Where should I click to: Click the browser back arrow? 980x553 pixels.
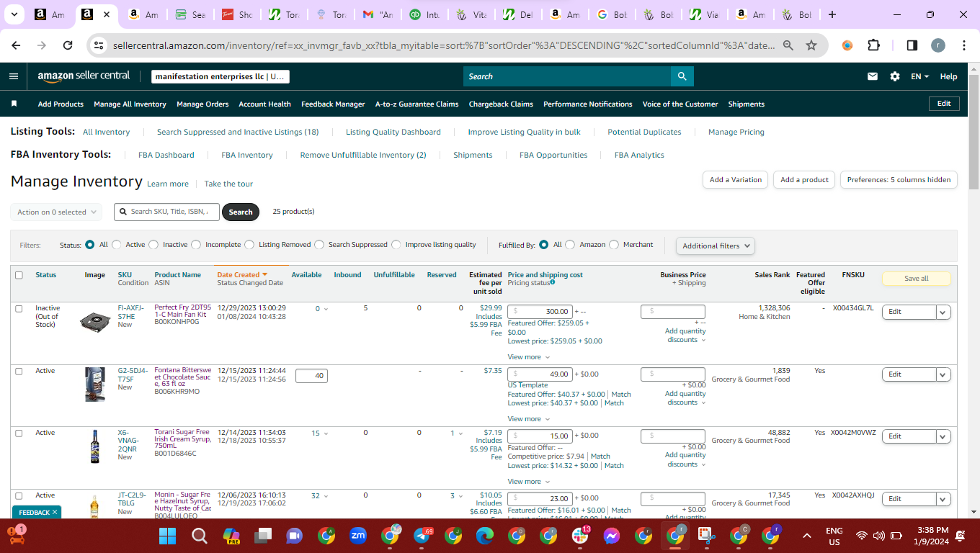tap(16, 45)
